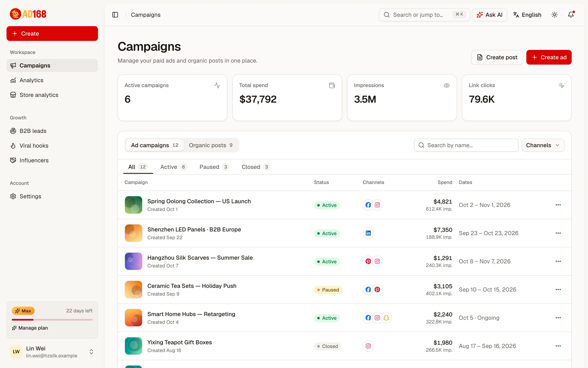Click the Max plan badge
Image resolution: width=588 pixels, height=368 pixels.
coord(23,311)
